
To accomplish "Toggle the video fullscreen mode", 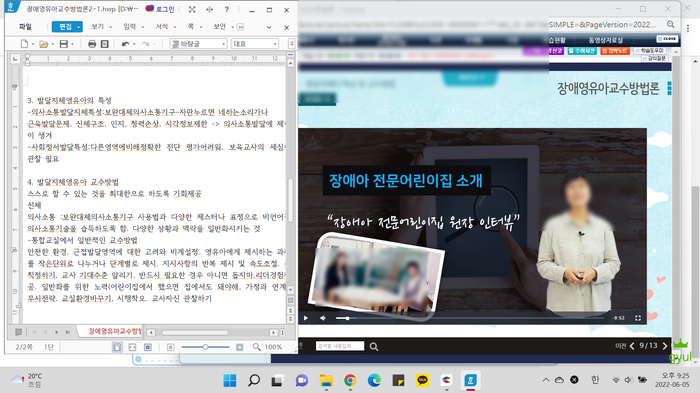I will (638, 318).
